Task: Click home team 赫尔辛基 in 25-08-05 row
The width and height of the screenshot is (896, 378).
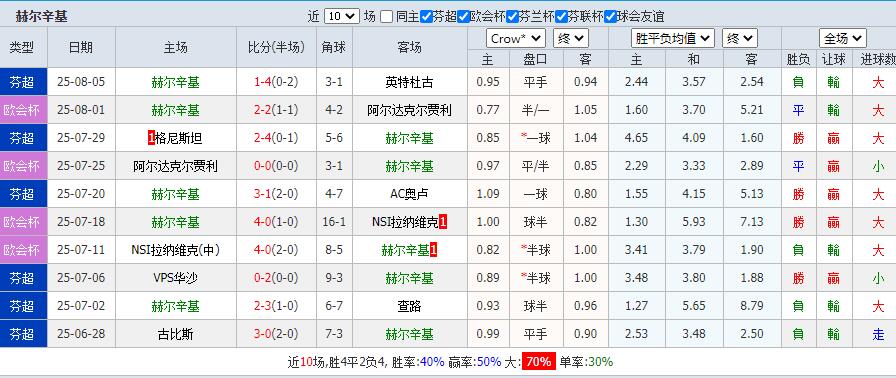Action: pos(175,82)
